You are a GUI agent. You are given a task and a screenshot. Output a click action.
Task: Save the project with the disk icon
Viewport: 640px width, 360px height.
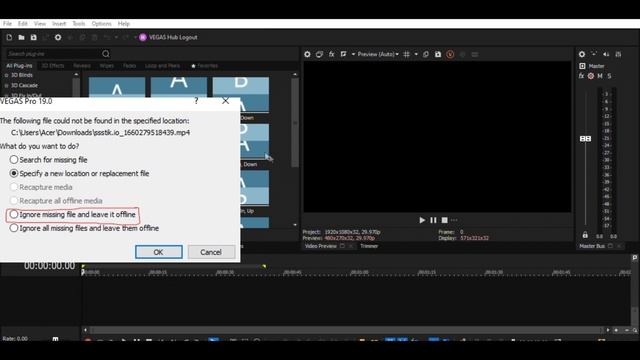(x=33, y=37)
